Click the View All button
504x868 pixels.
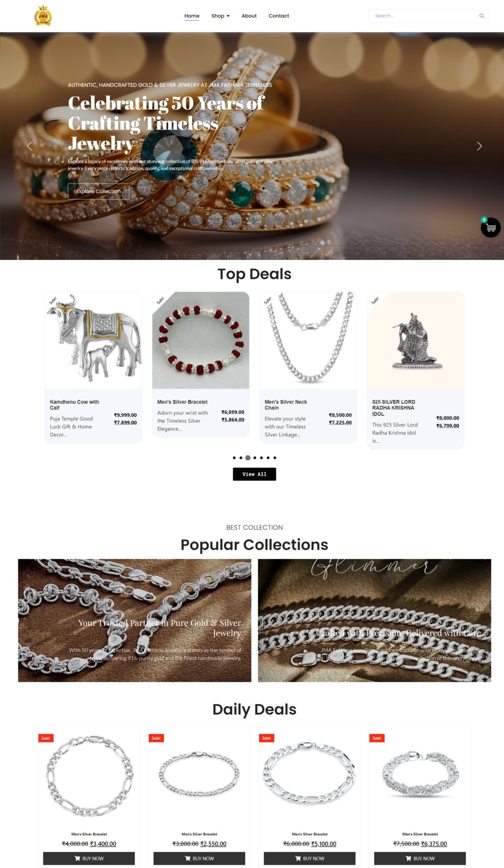pyautogui.click(x=255, y=474)
